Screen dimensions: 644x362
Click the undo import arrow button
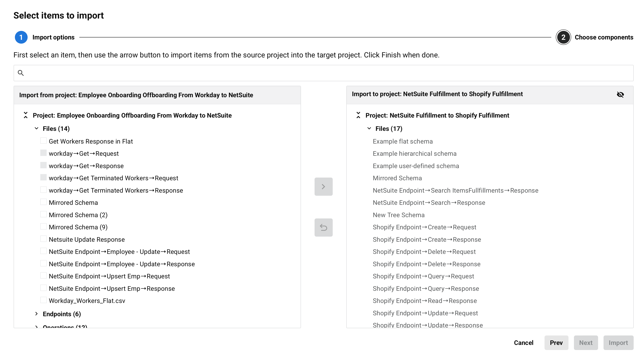[x=323, y=227]
